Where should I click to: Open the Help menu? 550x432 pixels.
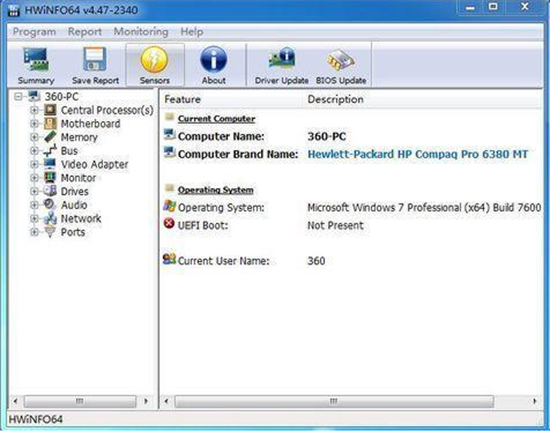coord(192,32)
